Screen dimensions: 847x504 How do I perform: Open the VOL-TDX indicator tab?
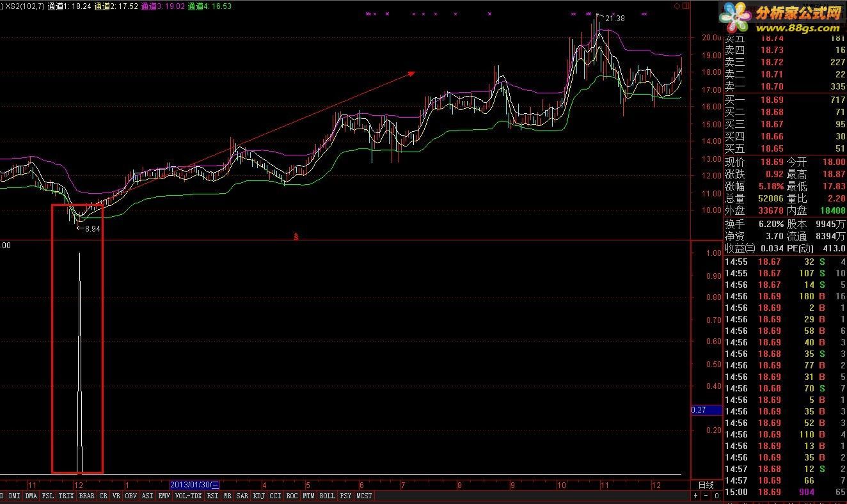pos(189,496)
